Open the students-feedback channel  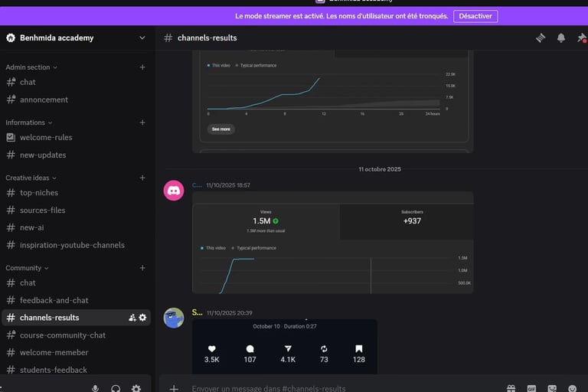76,370
